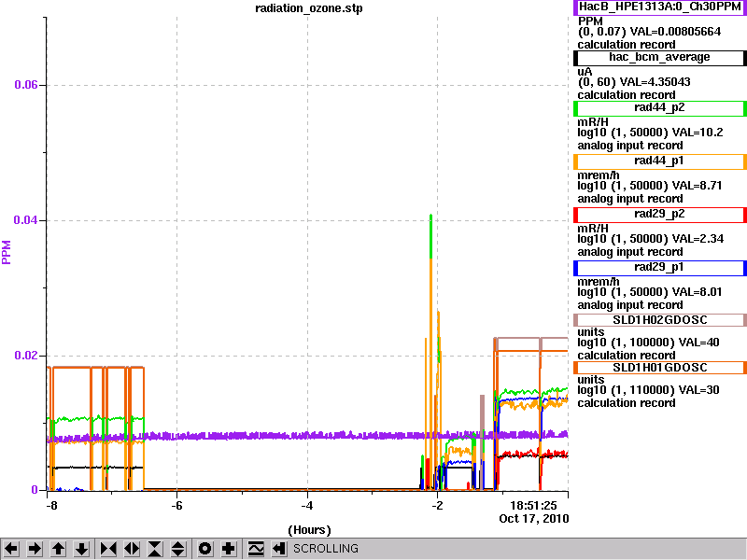The width and height of the screenshot is (747, 560).
Task: Pan the plot down with down arrow
Action: [82, 549]
